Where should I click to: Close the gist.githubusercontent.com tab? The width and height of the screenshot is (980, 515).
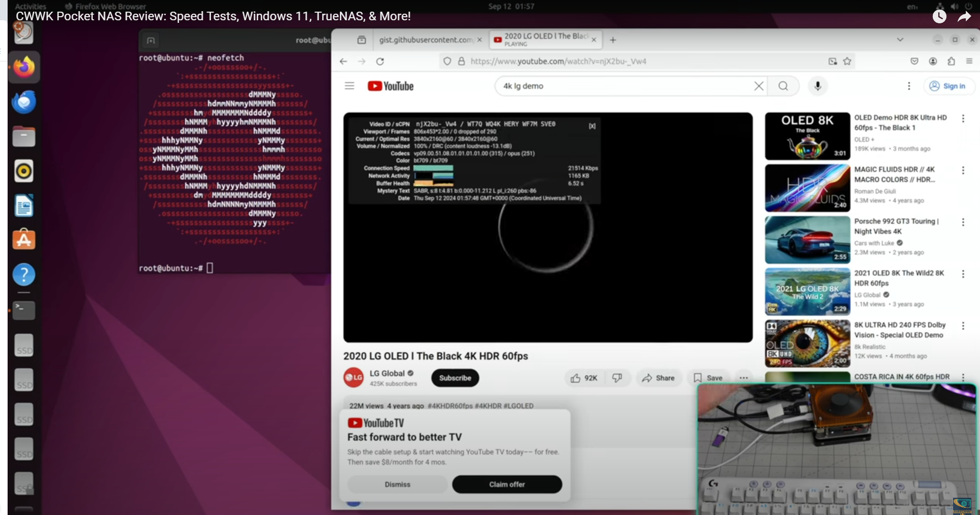[479, 40]
